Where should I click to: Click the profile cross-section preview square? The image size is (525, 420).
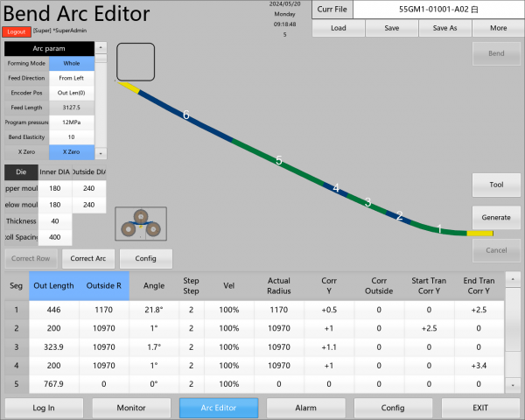136,60
